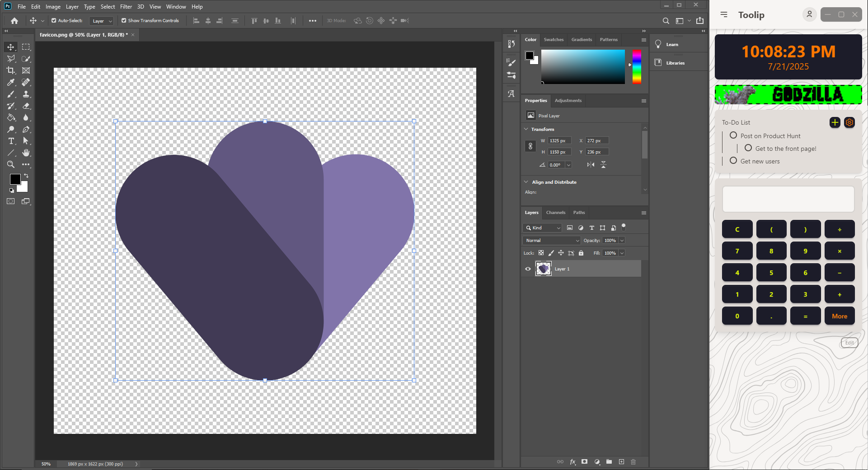Open Normal blend mode dropdown
The image size is (868, 470).
pyautogui.click(x=551, y=241)
